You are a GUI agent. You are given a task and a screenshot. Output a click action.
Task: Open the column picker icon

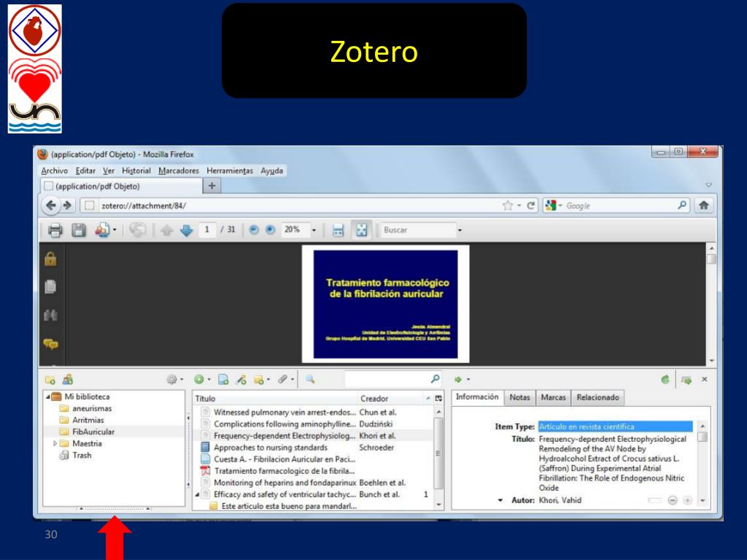[x=438, y=399]
